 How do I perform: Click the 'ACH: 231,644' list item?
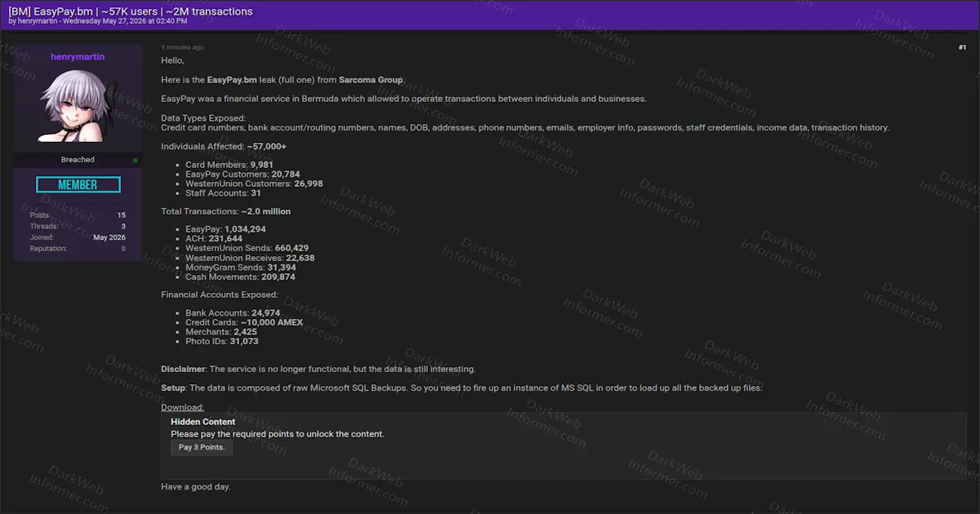[x=214, y=239]
